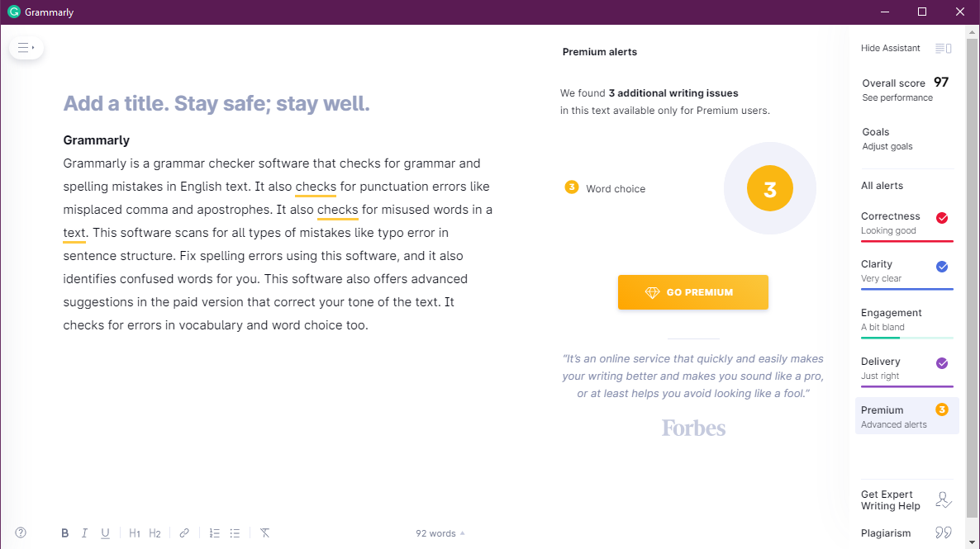Apply Heading 1 style
Viewport: 980px width, 549px height.
(135, 533)
